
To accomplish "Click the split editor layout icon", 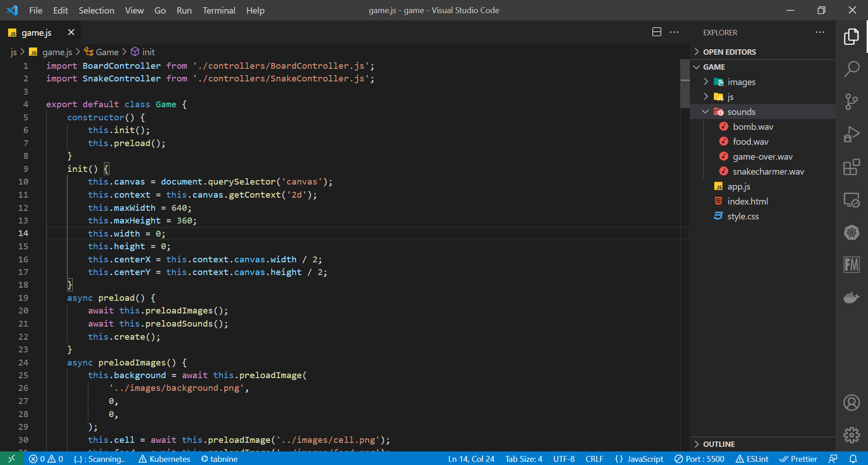I will [656, 32].
